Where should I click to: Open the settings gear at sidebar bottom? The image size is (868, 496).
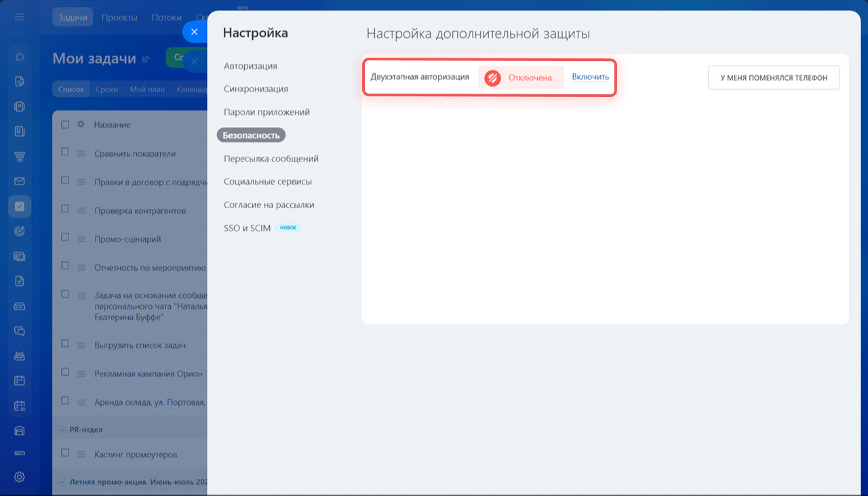point(19,477)
